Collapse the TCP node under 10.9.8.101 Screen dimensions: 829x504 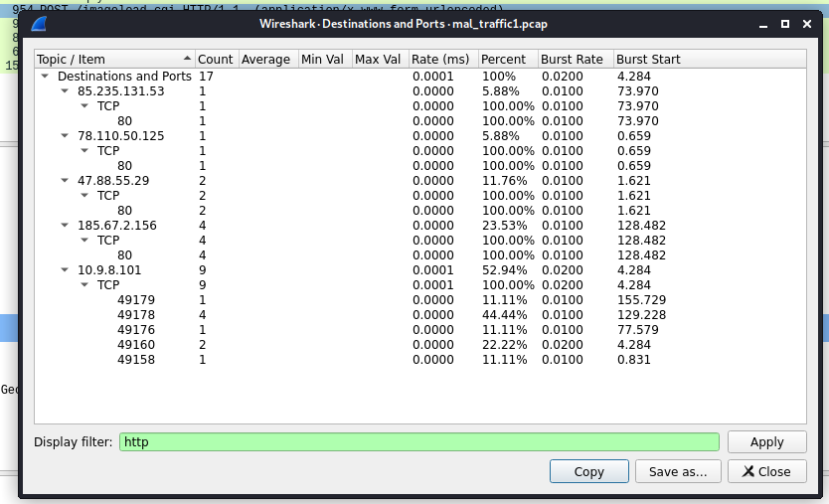point(84,284)
